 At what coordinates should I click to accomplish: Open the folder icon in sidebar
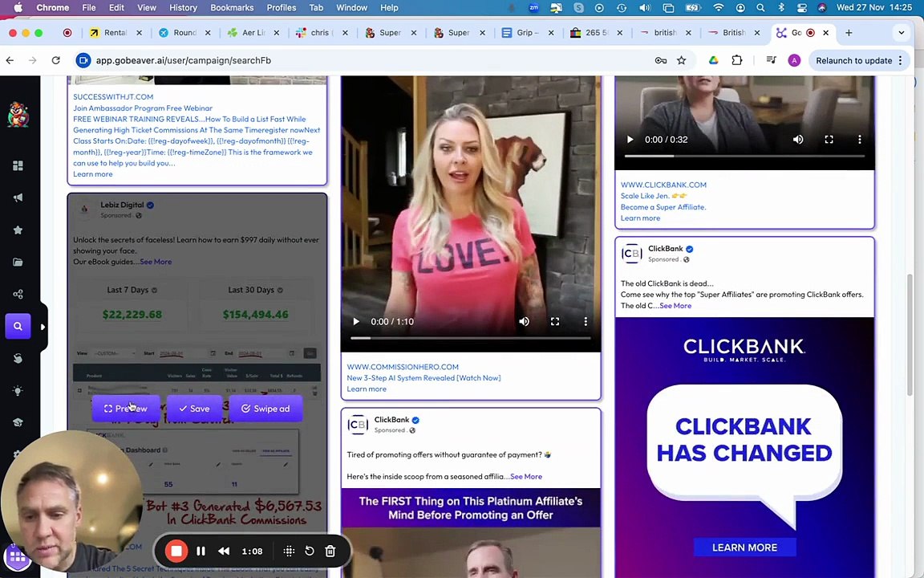pyautogui.click(x=18, y=262)
